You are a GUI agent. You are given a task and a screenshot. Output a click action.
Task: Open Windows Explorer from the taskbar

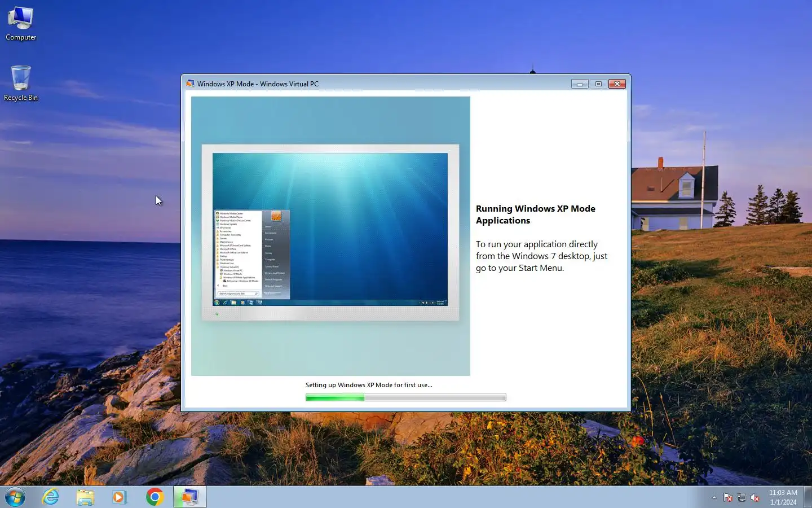pyautogui.click(x=85, y=497)
